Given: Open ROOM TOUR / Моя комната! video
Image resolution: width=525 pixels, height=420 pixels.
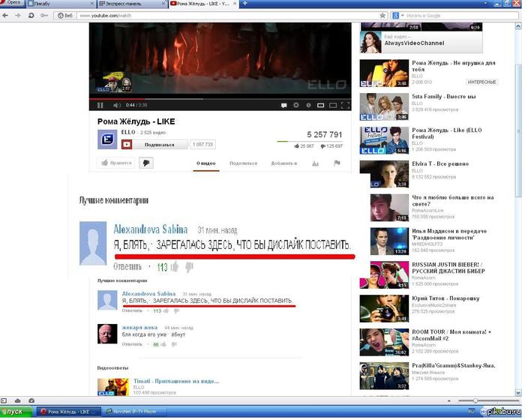Looking at the screenshot, I should 451,335.
